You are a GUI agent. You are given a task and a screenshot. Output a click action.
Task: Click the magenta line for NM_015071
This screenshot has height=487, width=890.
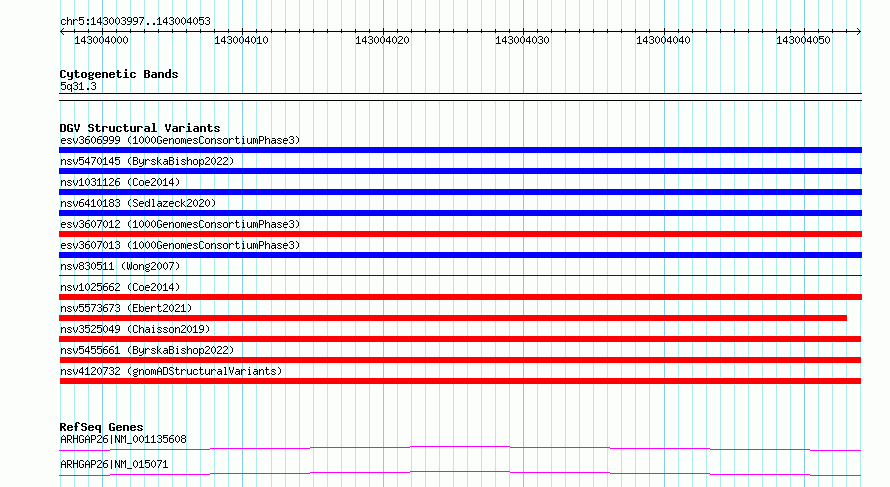coord(460,473)
